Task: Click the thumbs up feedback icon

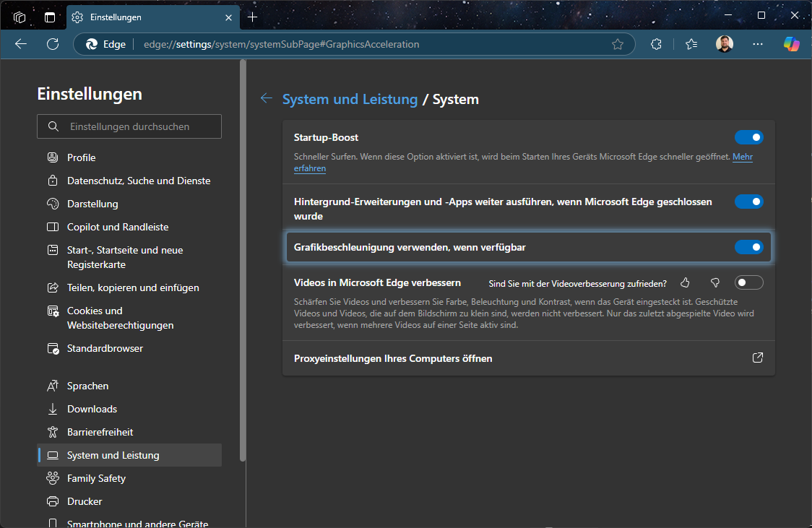Action: [685, 282]
